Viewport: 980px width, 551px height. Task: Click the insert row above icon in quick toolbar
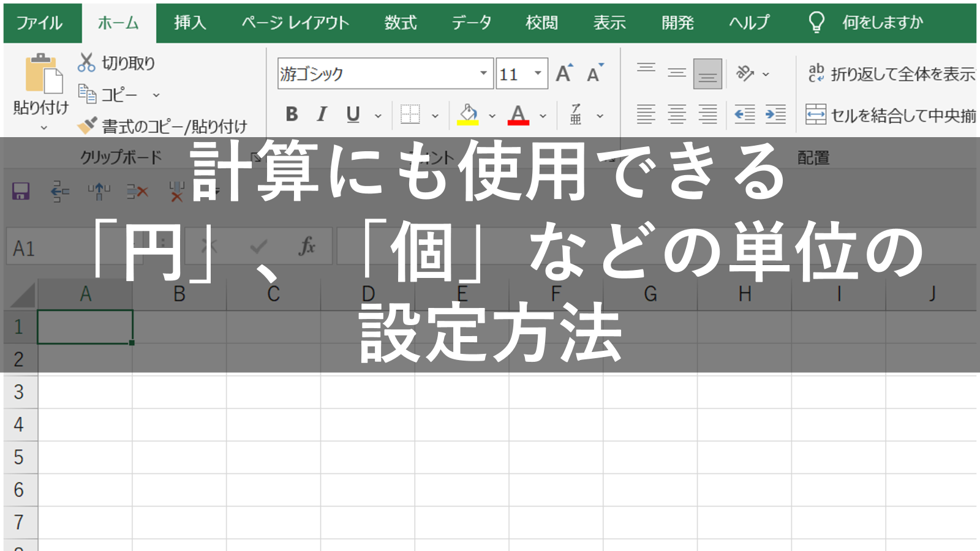tap(99, 191)
